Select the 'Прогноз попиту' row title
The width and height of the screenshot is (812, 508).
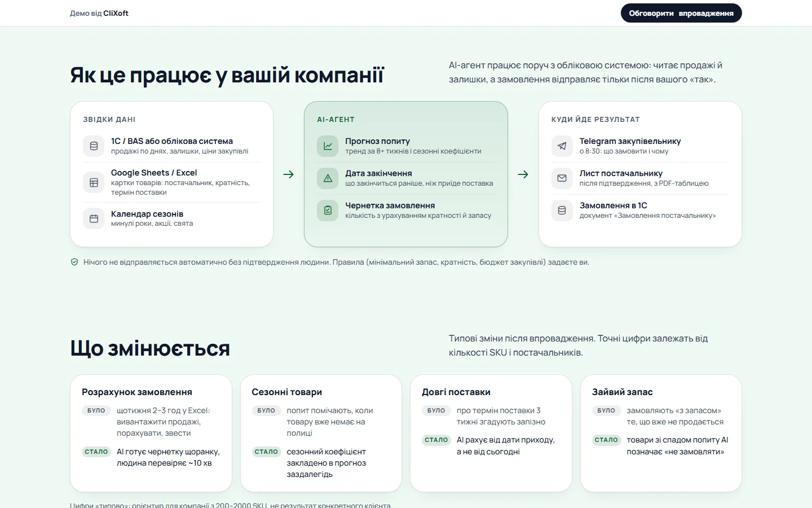(x=378, y=141)
